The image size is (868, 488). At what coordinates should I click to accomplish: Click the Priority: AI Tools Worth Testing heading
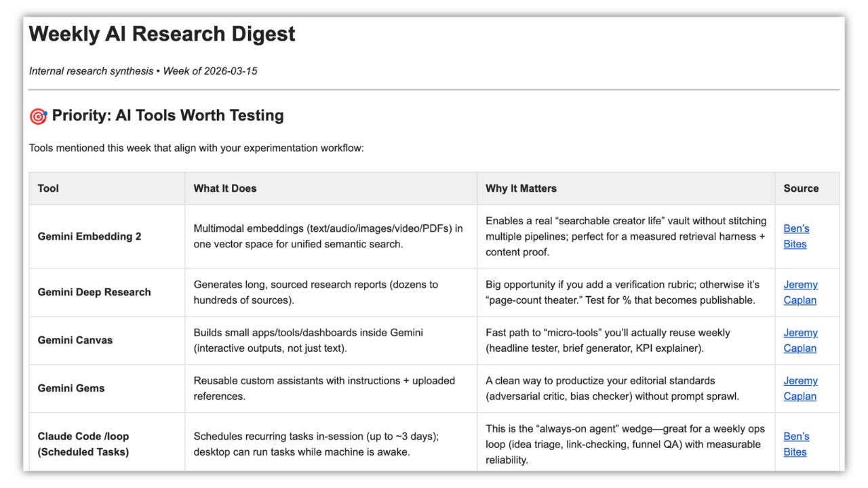[167, 116]
